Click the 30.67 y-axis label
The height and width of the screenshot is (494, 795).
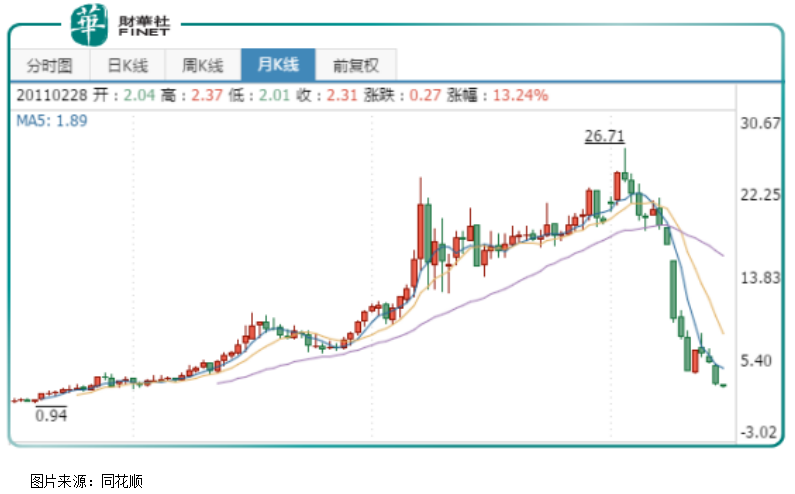pos(758,124)
